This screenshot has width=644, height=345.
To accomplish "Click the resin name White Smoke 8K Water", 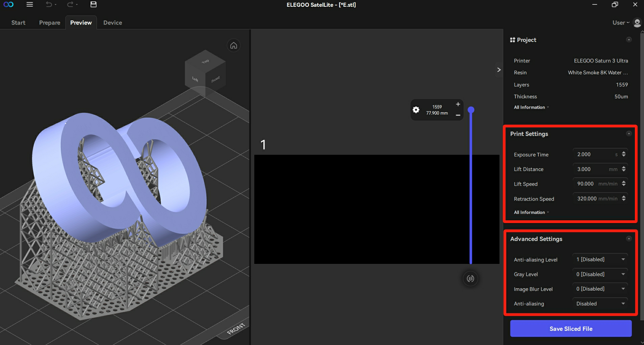I will click(598, 73).
